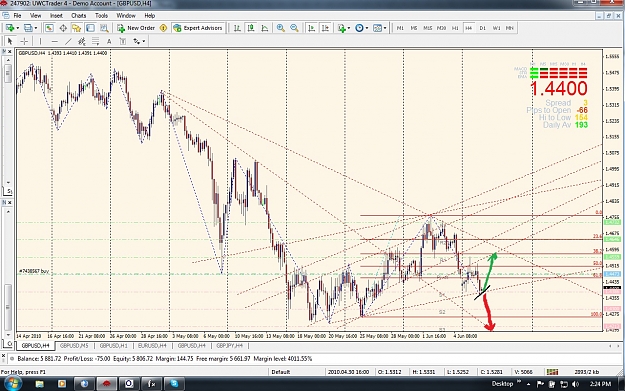This screenshot has height=391, width=625.
Task: Click the New Order button
Action: coord(136,28)
